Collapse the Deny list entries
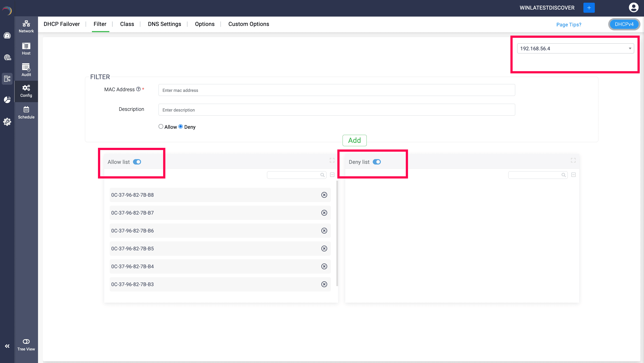This screenshot has height=363, width=644. click(574, 175)
